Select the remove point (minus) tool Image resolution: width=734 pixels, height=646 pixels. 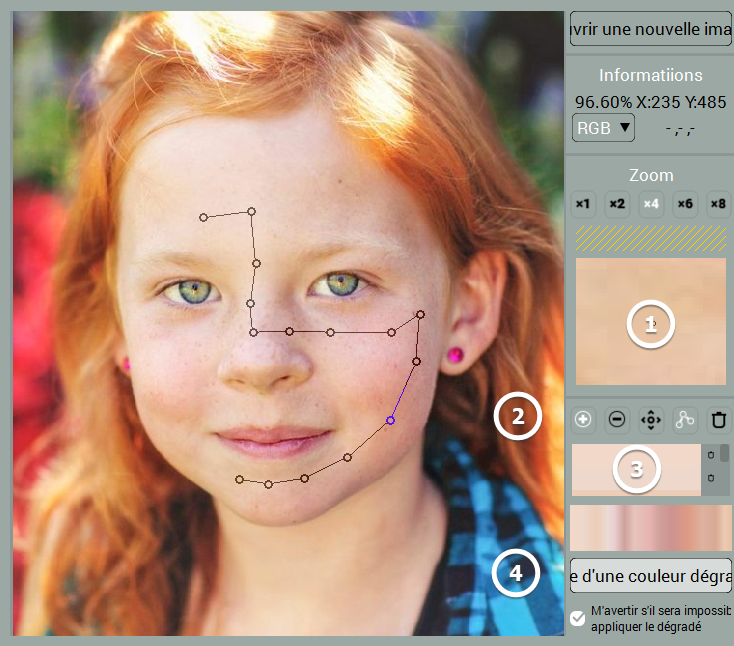point(617,419)
